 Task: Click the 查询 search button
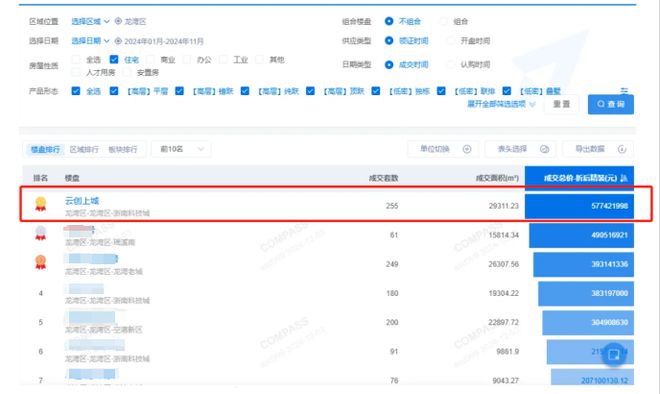(611, 104)
